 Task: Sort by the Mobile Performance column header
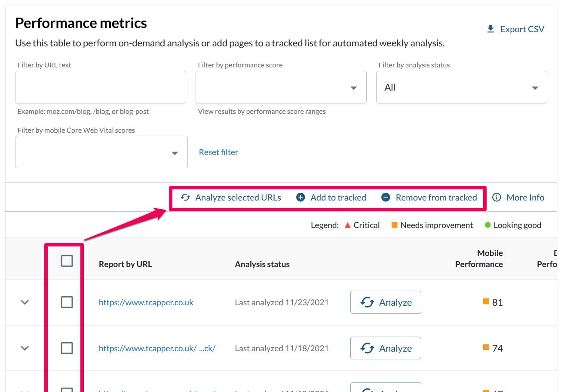(478, 258)
